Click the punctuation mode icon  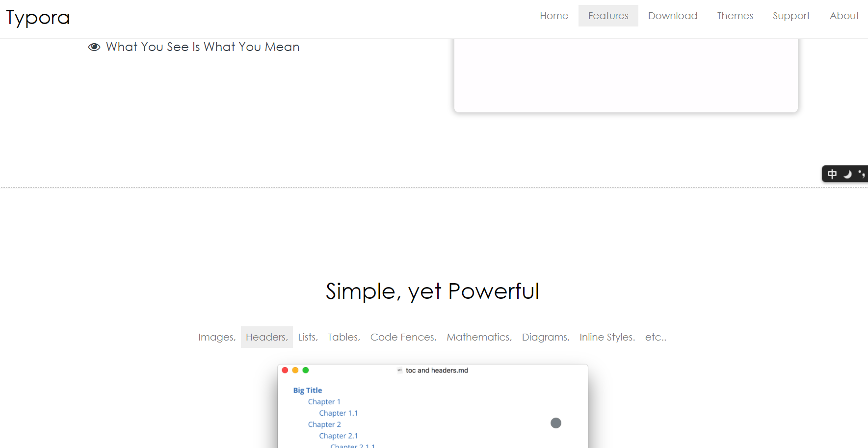(x=862, y=174)
